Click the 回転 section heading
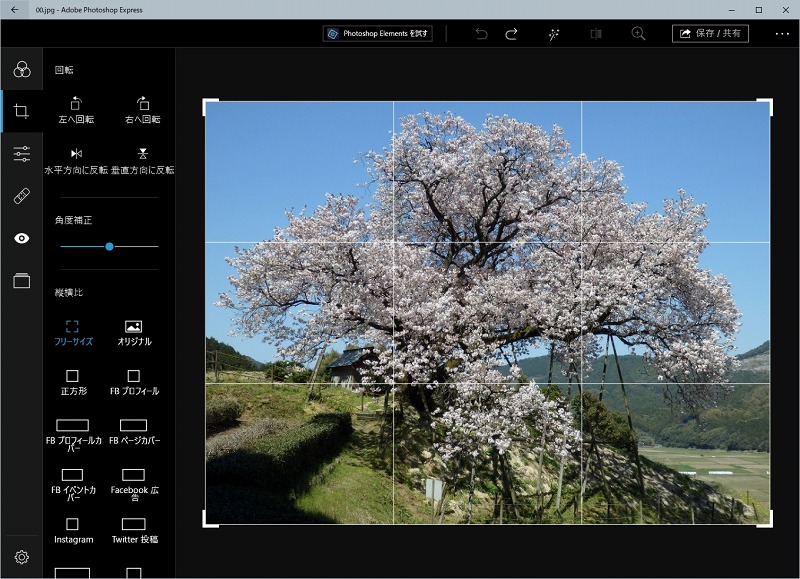Screen dimensions: 800x579 (x=64, y=70)
